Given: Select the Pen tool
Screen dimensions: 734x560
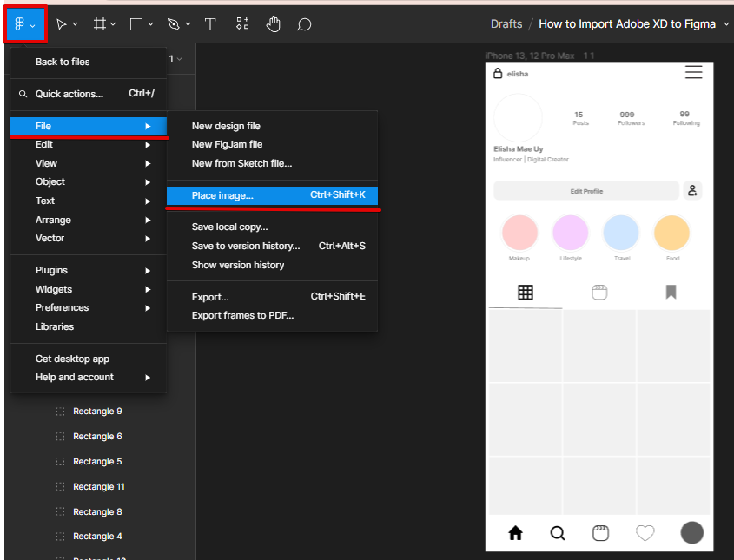Looking at the screenshot, I should [x=174, y=24].
